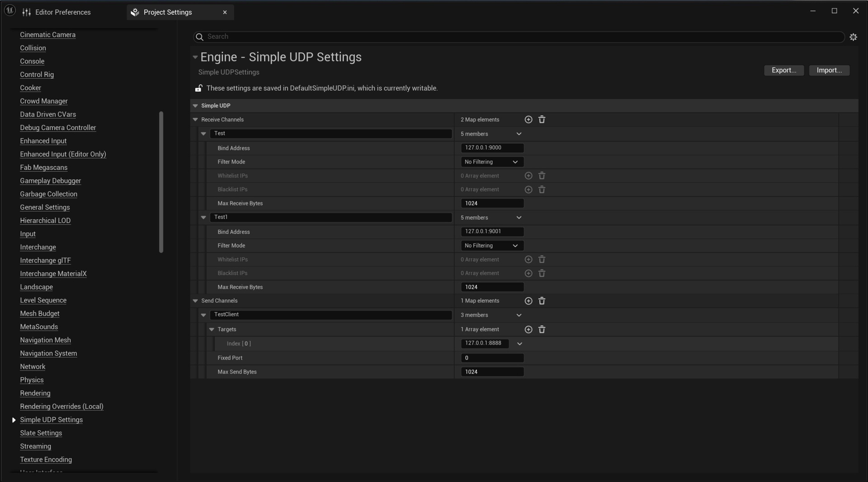
Task: Add element to Receive Channels map
Action: [x=528, y=120]
